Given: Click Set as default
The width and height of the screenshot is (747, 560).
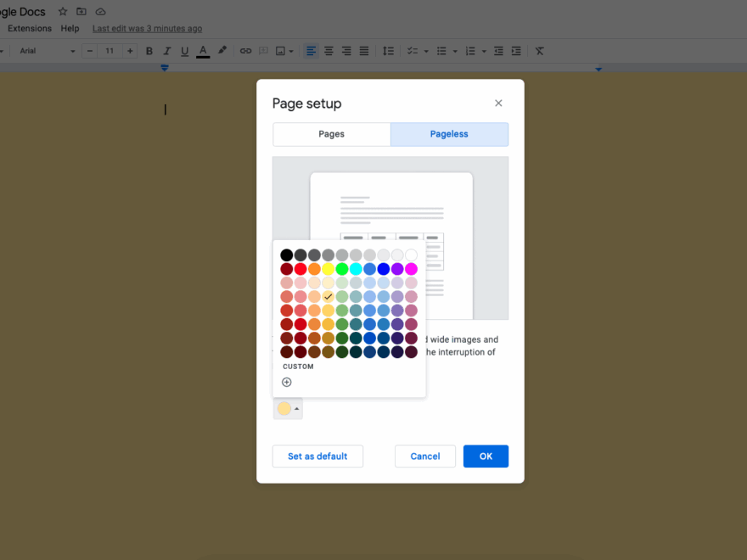Looking at the screenshot, I should coord(317,456).
